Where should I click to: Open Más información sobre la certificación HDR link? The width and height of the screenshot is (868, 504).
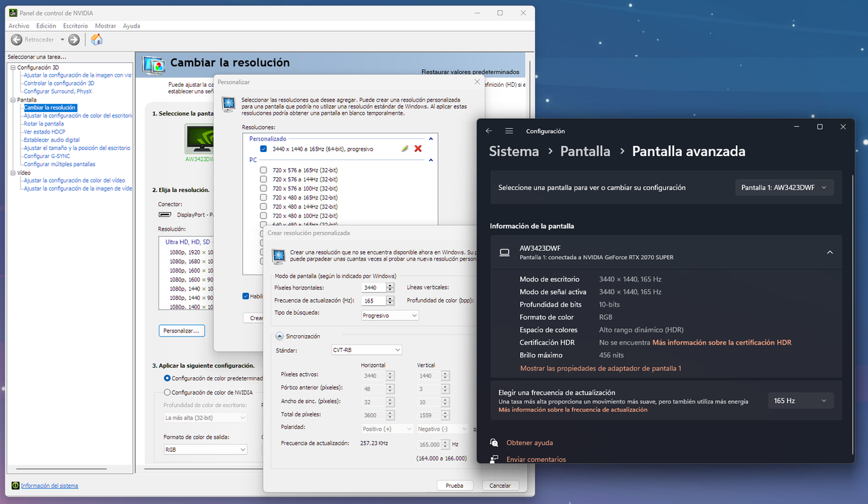(x=722, y=343)
